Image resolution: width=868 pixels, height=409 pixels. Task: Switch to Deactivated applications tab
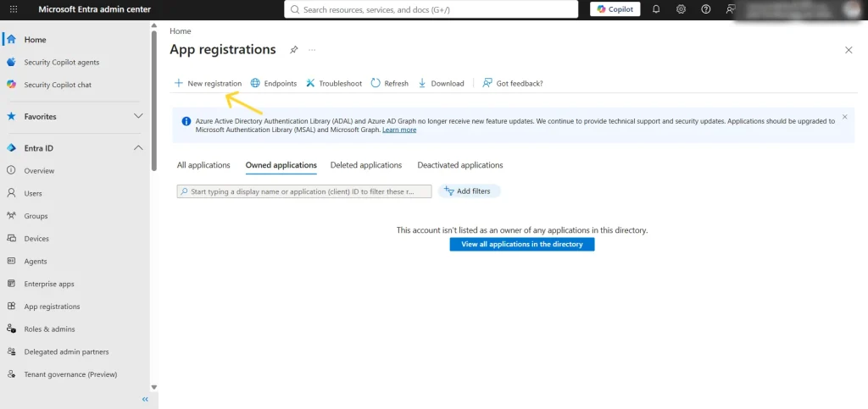coord(460,165)
